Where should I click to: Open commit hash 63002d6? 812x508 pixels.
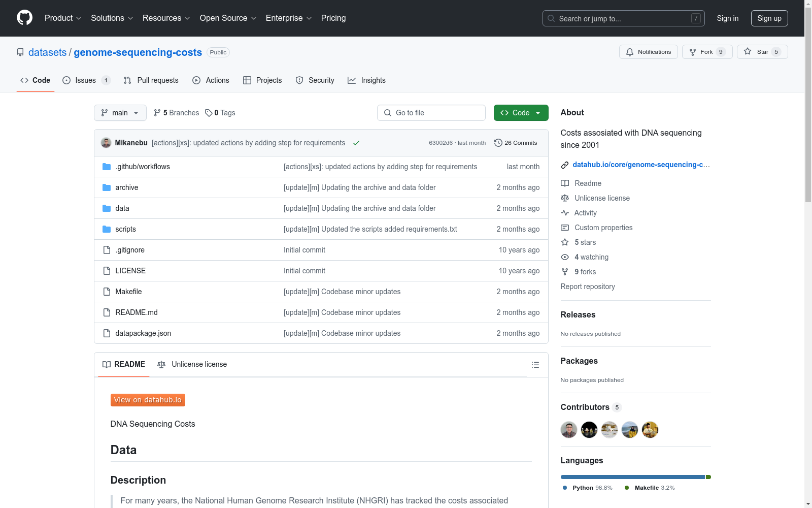coord(441,143)
